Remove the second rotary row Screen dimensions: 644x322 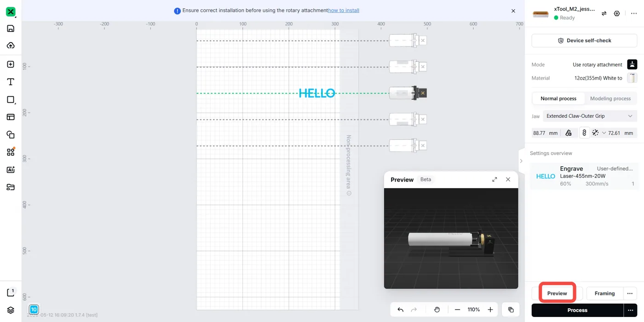[x=423, y=67]
